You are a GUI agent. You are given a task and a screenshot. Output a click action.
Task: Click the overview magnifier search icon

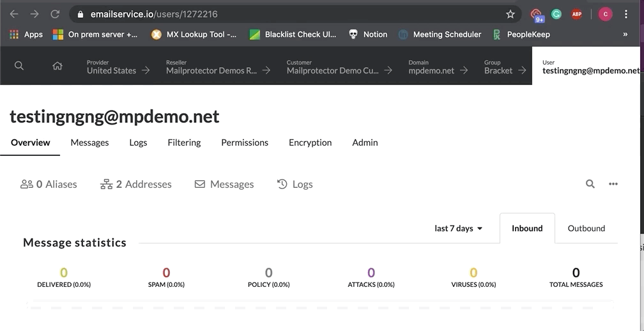pyautogui.click(x=590, y=184)
